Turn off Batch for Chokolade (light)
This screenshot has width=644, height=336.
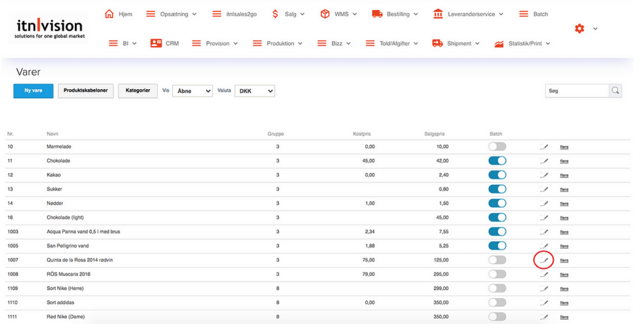497,217
